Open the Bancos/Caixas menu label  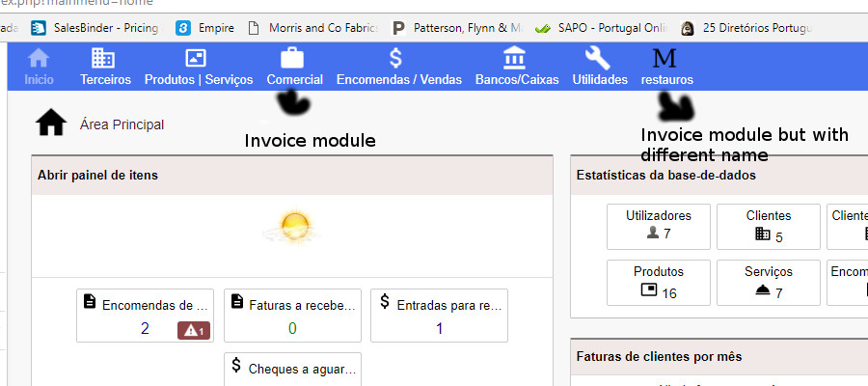[517, 80]
